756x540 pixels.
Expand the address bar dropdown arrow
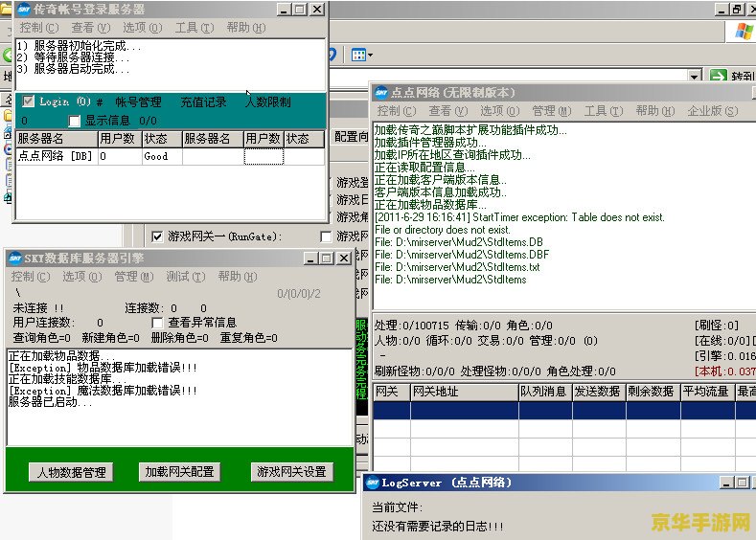694,76
